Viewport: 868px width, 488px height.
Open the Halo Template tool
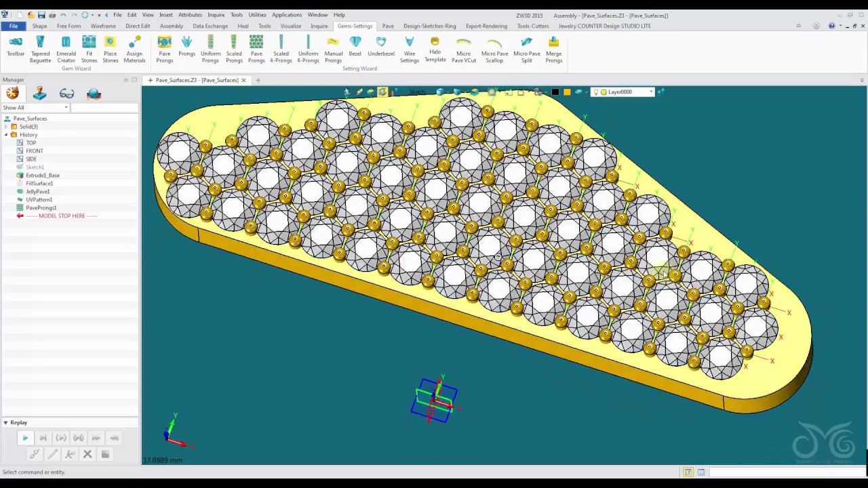click(435, 49)
